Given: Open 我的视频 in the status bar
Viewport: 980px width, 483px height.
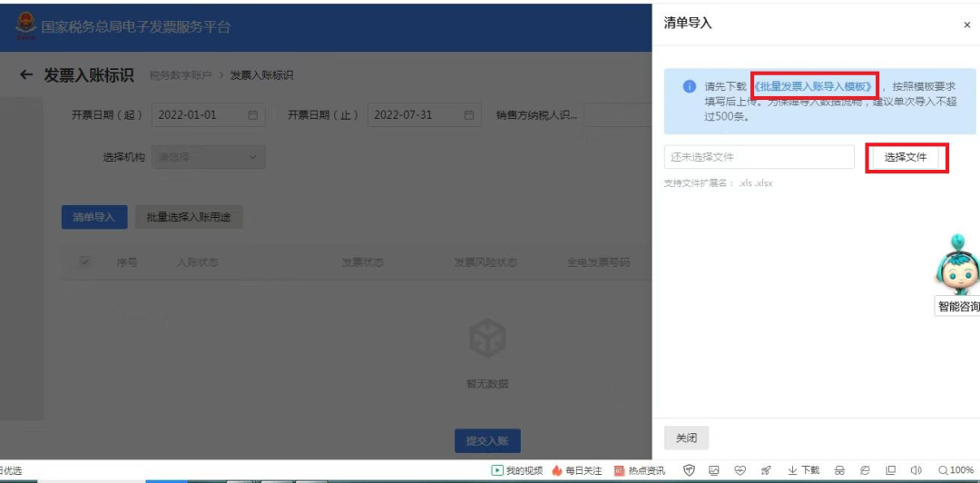Looking at the screenshot, I should (x=516, y=470).
